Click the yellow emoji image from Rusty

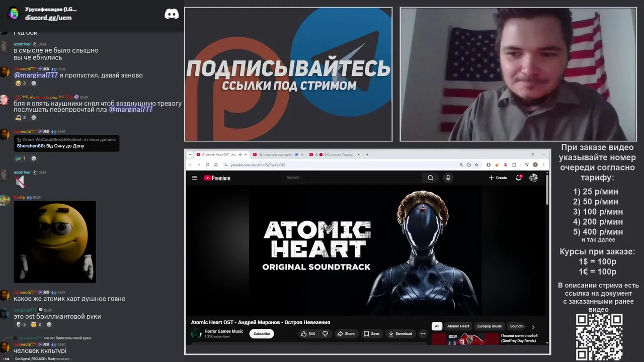coord(55,242)
